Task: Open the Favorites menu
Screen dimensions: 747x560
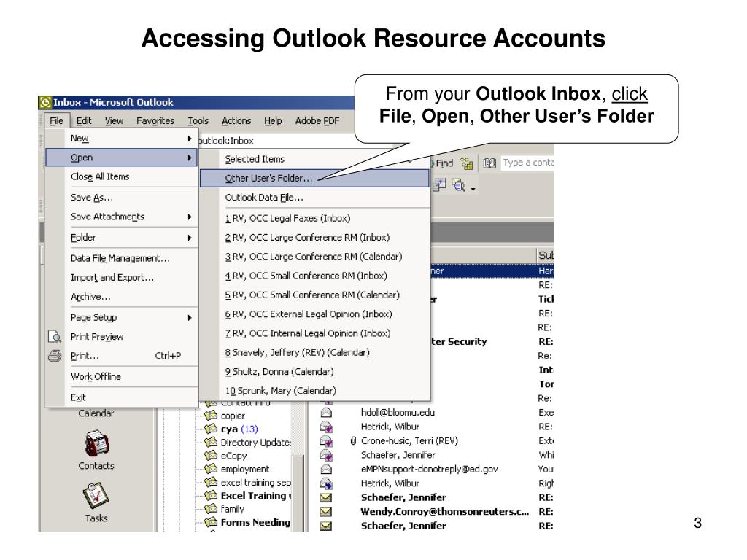Action: [155, 121]
